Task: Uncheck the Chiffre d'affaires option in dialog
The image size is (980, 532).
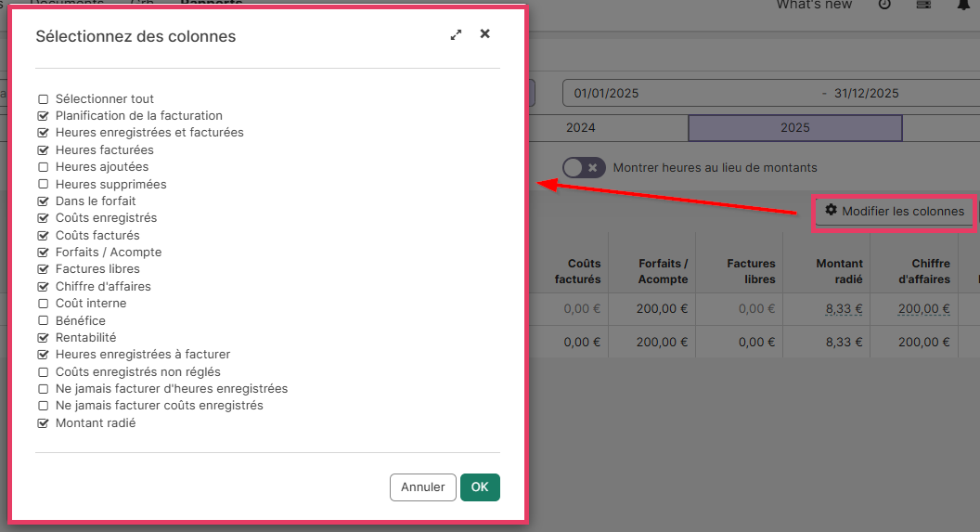Action: (43, 287)
